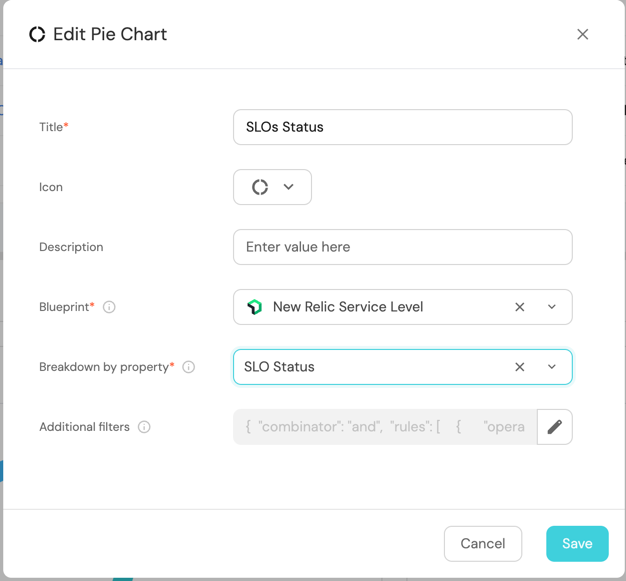Expand the Blueprint dropdown arrow
The height and width of the screenshot is (581, 626).
pos(552,307)
